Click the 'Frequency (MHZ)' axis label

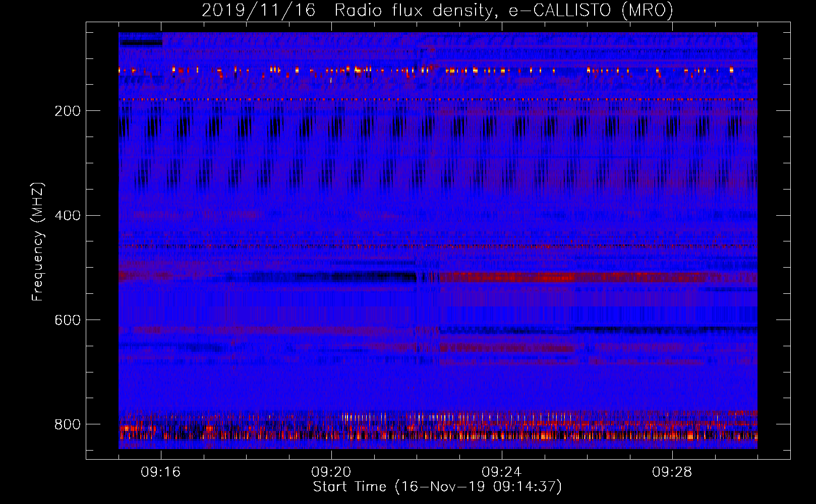tap(37, 242)
